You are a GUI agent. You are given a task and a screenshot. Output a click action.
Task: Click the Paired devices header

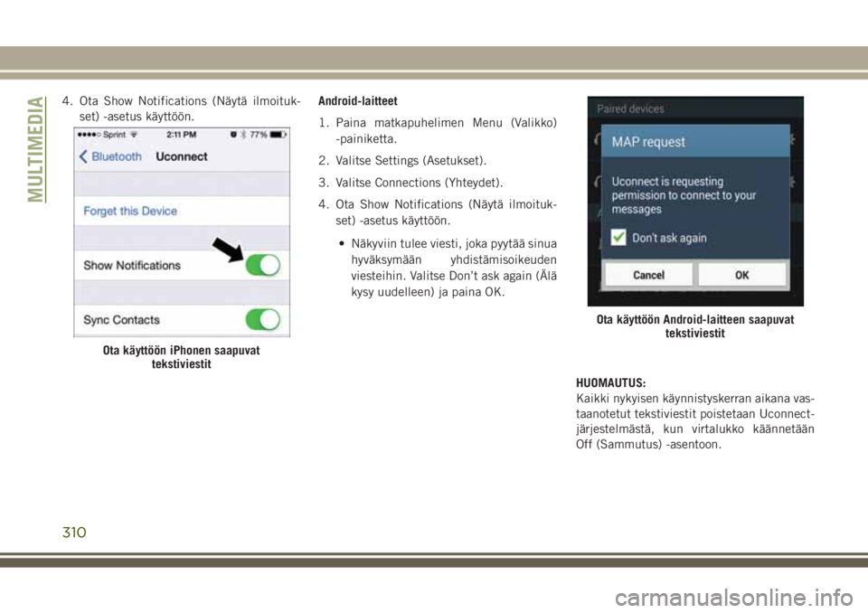630,109
